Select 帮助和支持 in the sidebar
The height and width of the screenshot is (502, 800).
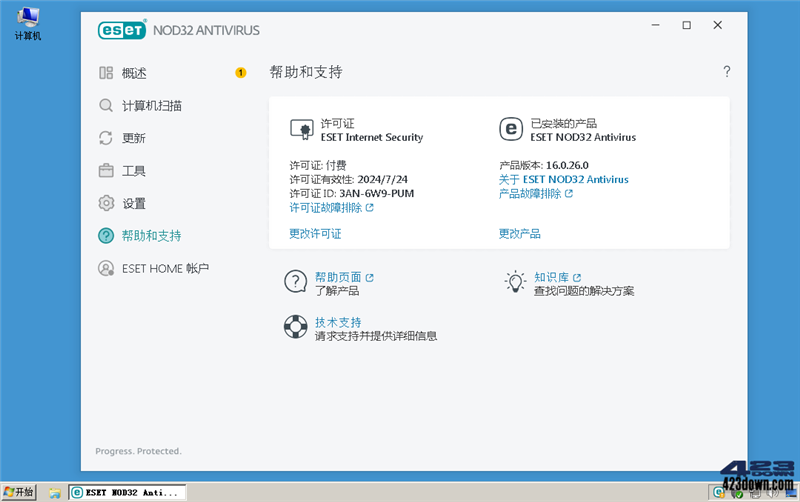pyautogui.click(x=152, y=236)
